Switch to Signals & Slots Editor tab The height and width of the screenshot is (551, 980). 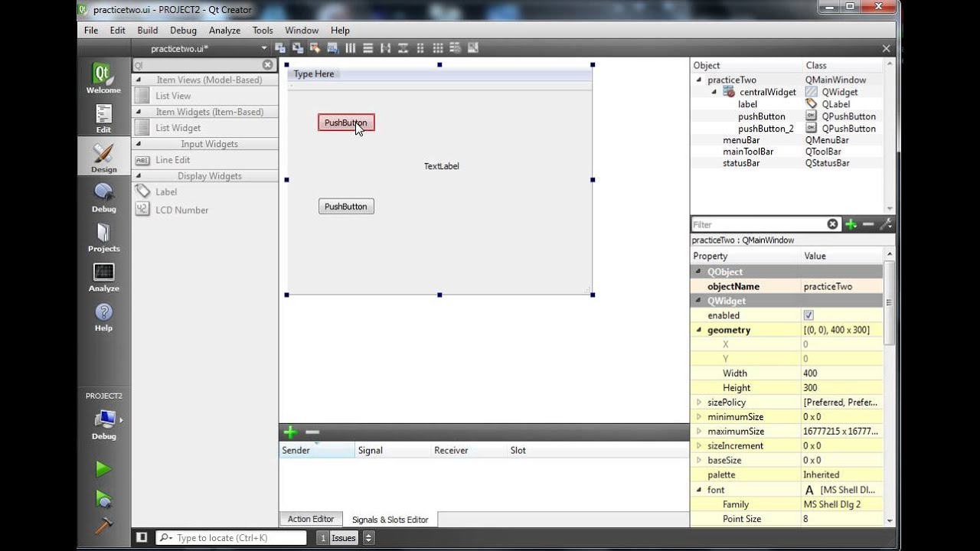[390, 520]
